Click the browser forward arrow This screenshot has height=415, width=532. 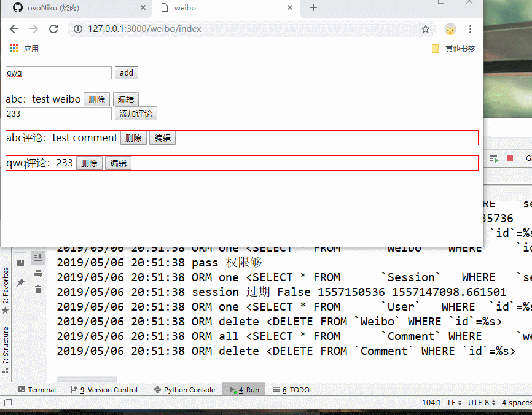coord(34,29)
